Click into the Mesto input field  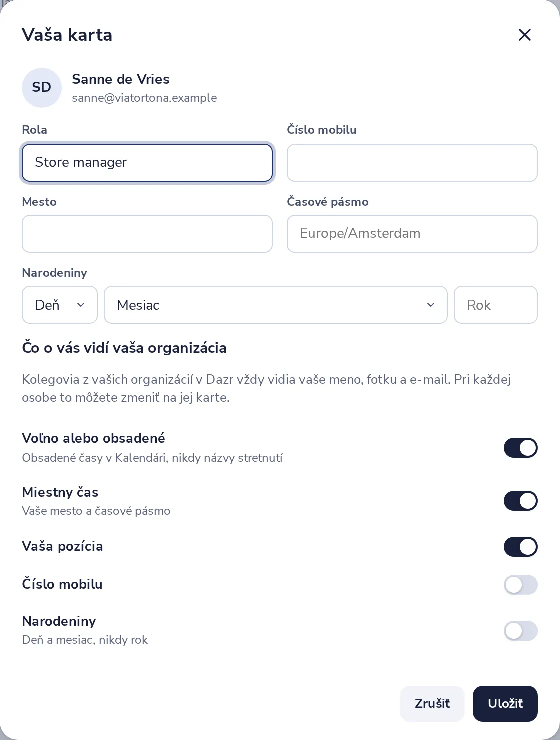(147, 234)
